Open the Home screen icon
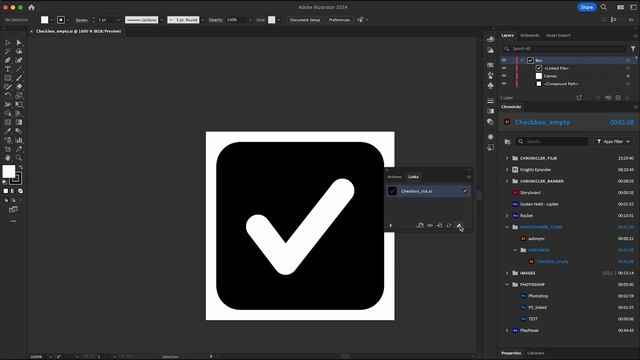 (x=31, y=7)
